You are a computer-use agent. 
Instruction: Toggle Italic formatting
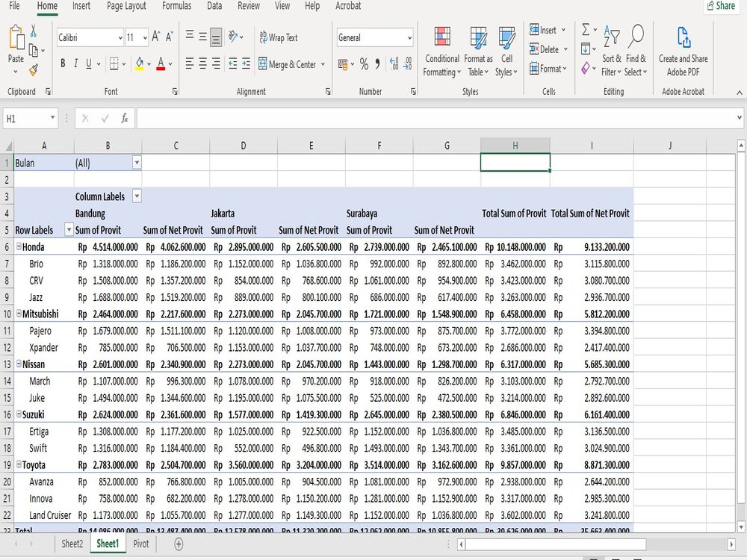pyautogui.click(x=75, y=63)
